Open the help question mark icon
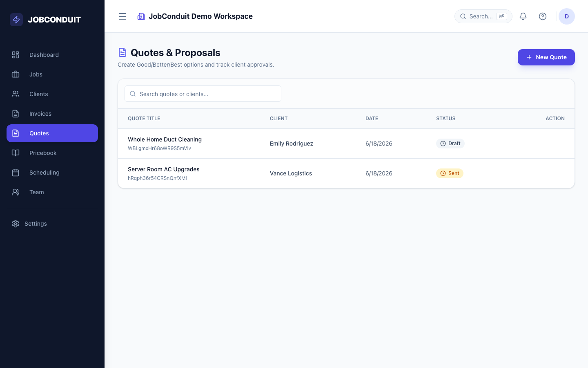Viewport: 588px width, 368px height. pyautogui.click(x=543, y=16)
